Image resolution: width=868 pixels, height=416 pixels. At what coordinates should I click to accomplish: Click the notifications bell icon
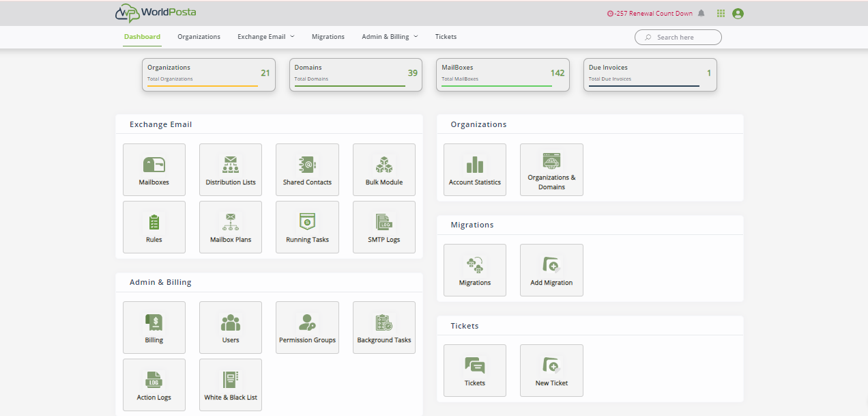(x=701, y=14)
